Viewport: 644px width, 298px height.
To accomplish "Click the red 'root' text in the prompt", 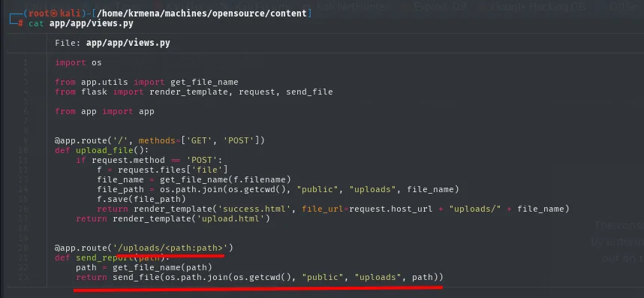I will [x=38, y=14].
